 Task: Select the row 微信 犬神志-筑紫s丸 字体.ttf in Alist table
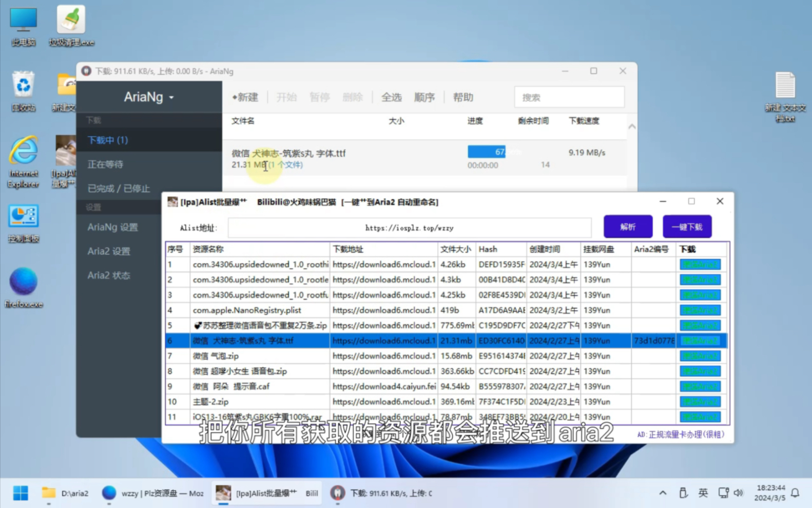pos(446,341)
